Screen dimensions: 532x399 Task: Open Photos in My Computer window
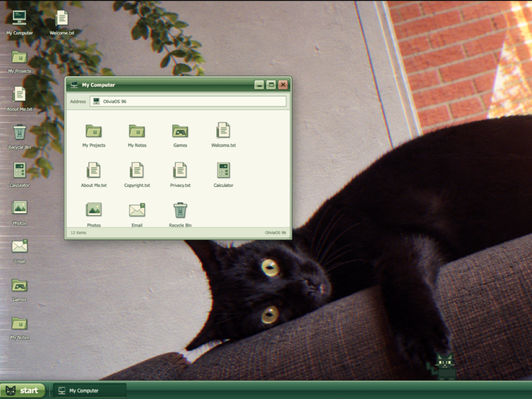pyautogui.click(x=94, y=214)
